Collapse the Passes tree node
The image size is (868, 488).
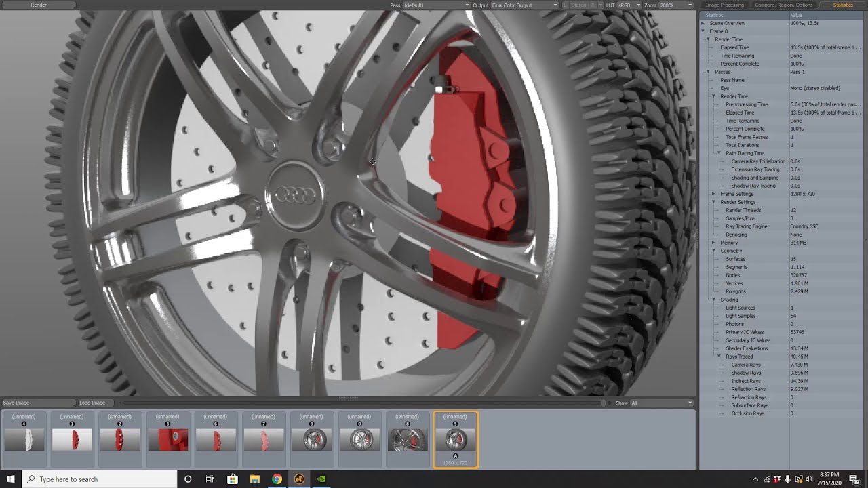(x=708, y=72)
